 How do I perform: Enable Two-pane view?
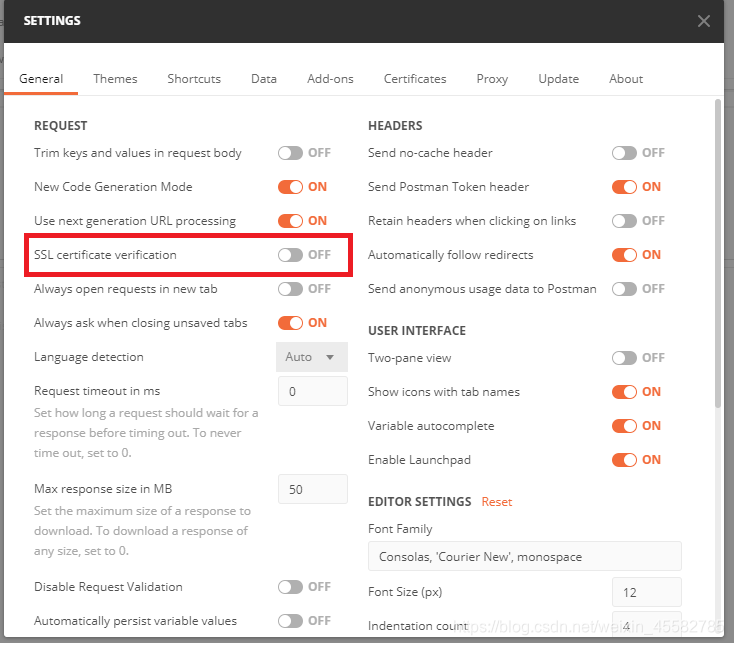coord(624,358)
